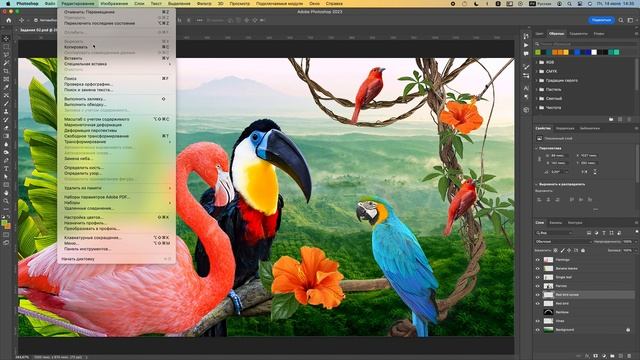Viewport: 640px width, 360px height.
Task: Hide the Single leaf layer
Action: (x=538, y=277)
